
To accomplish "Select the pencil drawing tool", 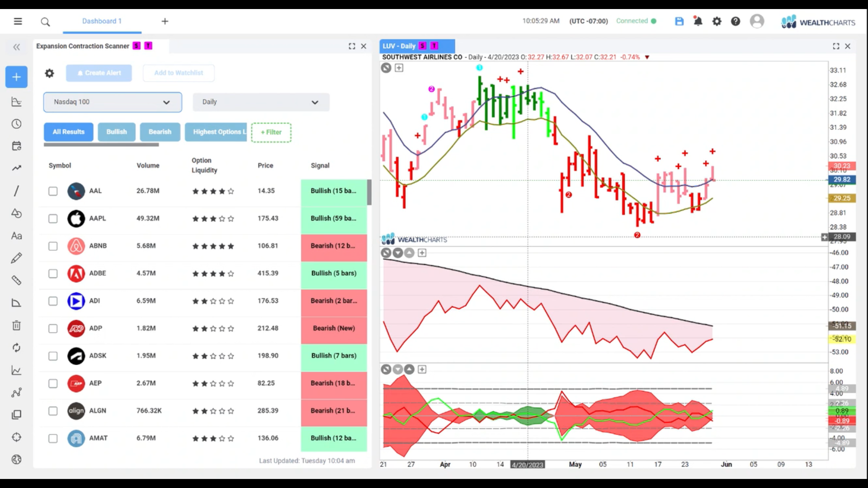I will [x=16, y=258].
